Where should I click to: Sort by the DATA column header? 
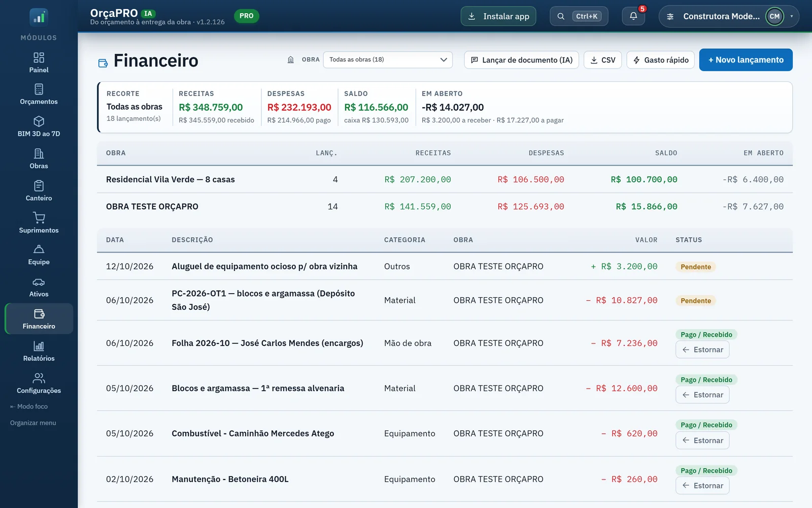[x=115, y=240]
